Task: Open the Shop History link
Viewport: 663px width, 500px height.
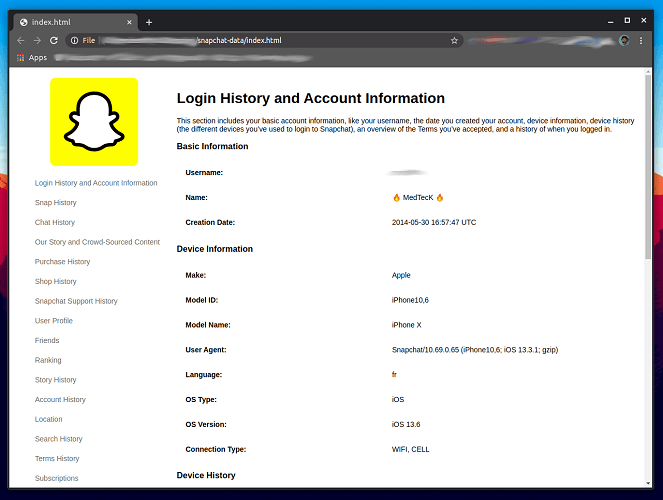Action: coord(55,281)
